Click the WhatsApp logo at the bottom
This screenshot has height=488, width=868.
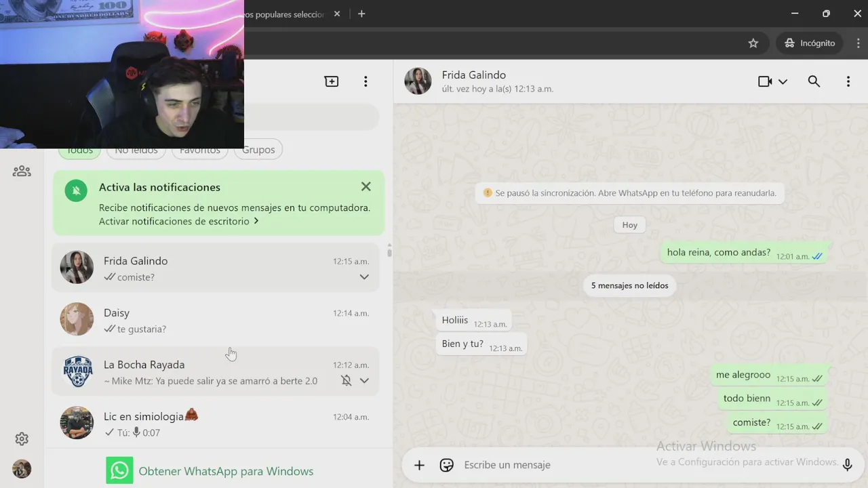[x=119, y=470]
